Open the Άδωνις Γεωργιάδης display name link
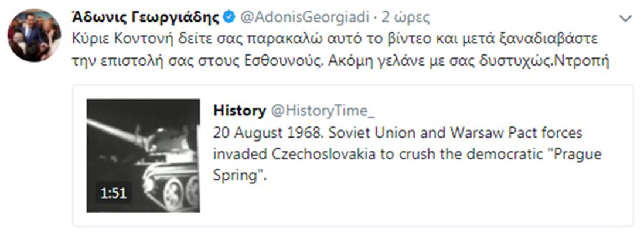The width and height of the screenshot is (644, 236). (146, 18)
